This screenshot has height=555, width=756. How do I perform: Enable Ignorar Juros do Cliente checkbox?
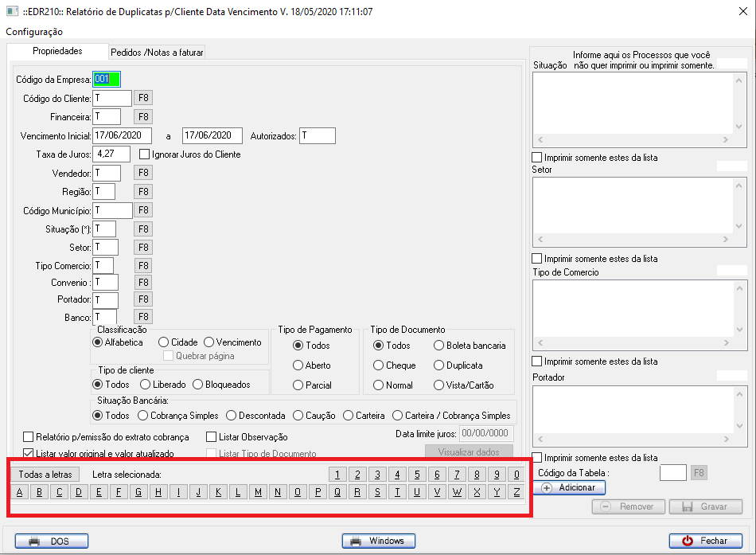click(x=145, y=154)
